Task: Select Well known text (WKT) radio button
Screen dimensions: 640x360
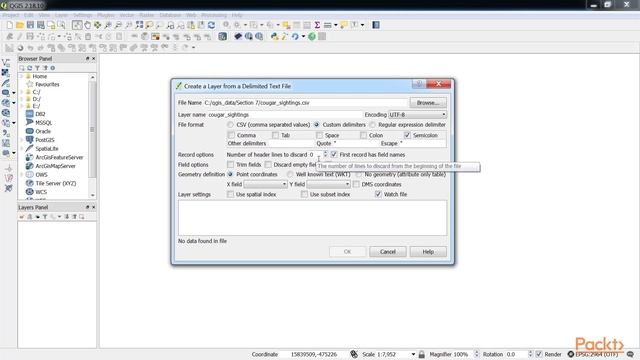Action: (290, 174)
